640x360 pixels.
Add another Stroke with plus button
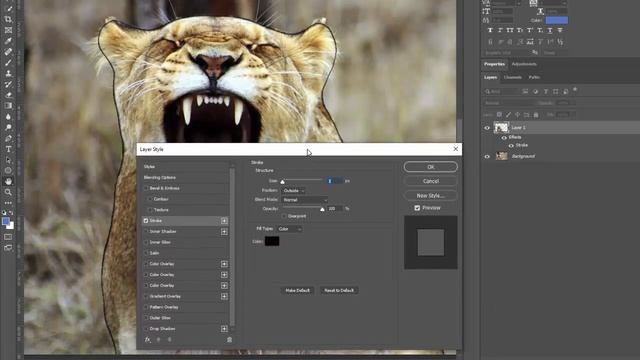coord(224,221)
